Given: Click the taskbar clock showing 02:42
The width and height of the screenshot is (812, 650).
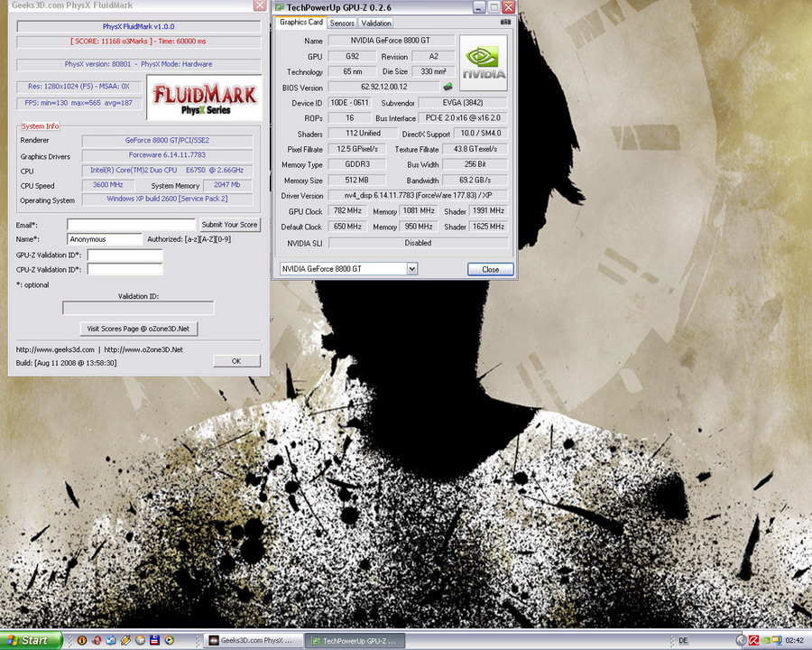Looking at the screenshot, I should [x=795, y=641].
